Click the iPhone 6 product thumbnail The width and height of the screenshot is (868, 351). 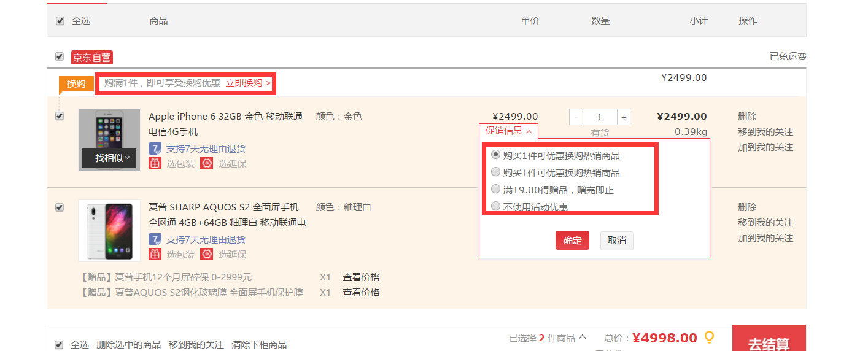109,140
